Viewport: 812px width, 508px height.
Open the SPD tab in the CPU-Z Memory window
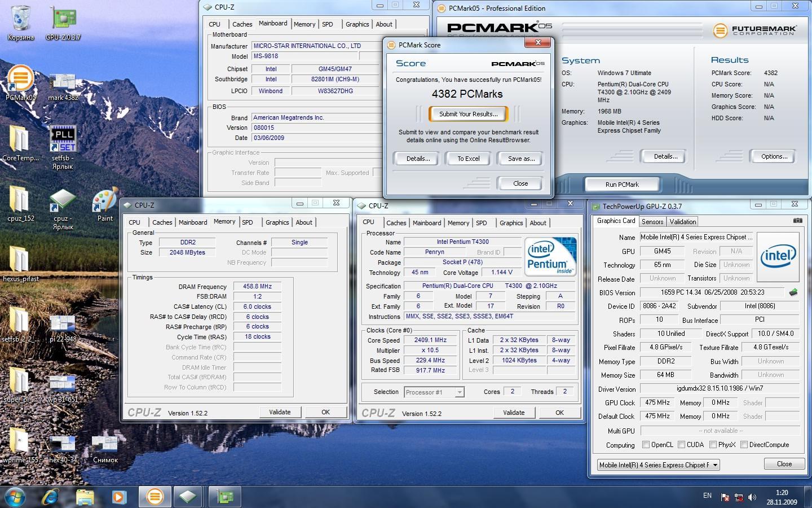click(248, 222)
